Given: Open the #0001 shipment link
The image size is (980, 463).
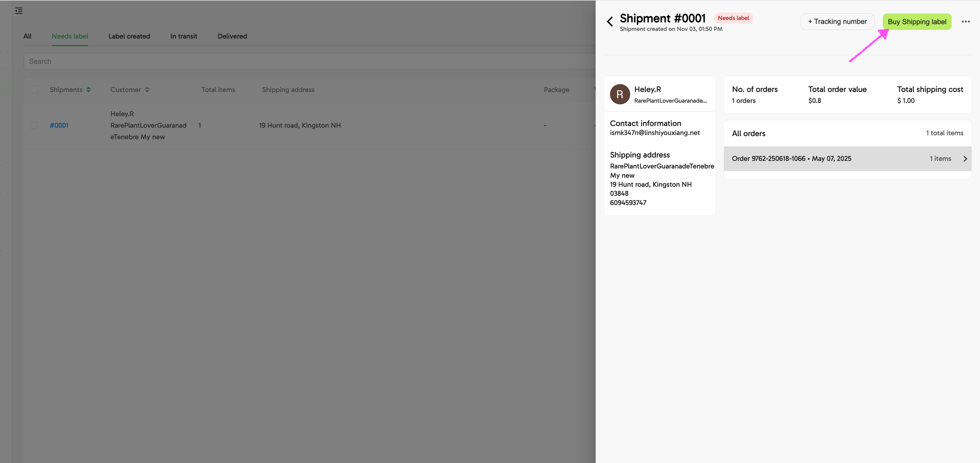Looking at the screenshot, I should click(x=59, y=125).
